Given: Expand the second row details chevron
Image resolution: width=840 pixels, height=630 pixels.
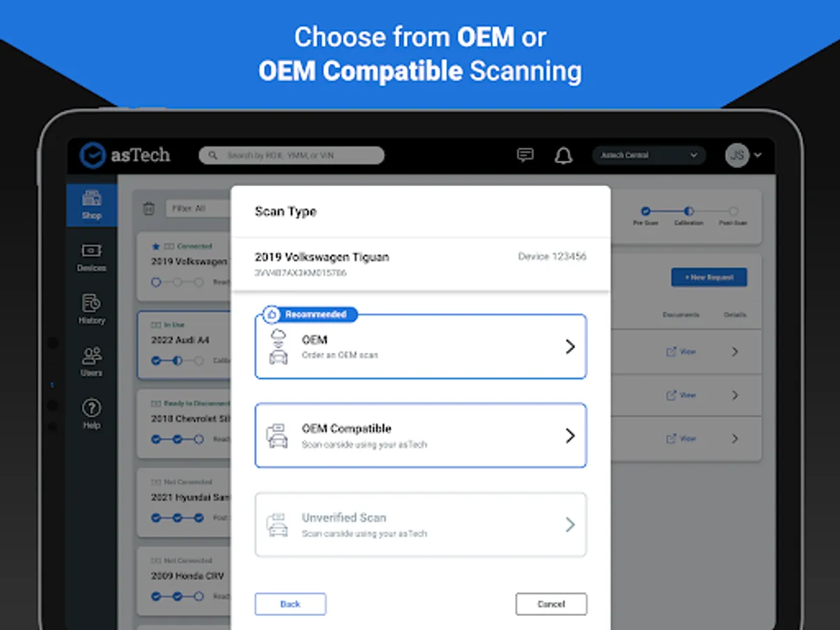Looking at the screenshot, I should [735, 395].
